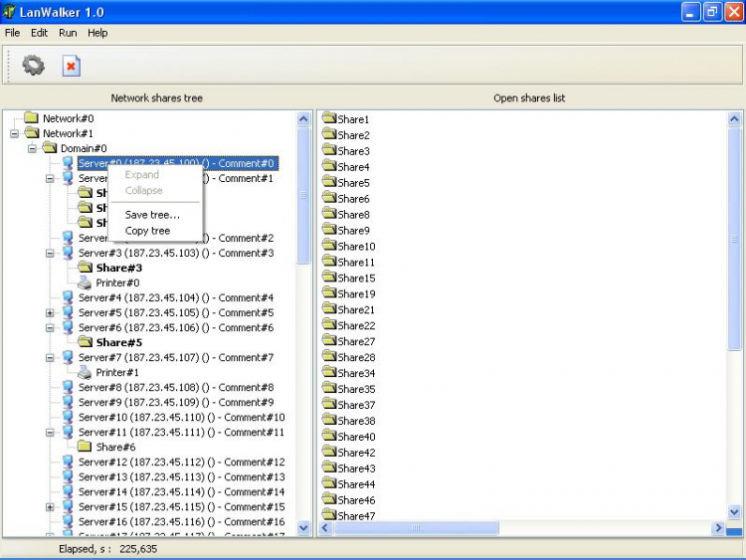Viewport: 746px width, 560px height.
Task: Click the Share1 folder icon
Action: pyautogui.click(x=329, y=119)
